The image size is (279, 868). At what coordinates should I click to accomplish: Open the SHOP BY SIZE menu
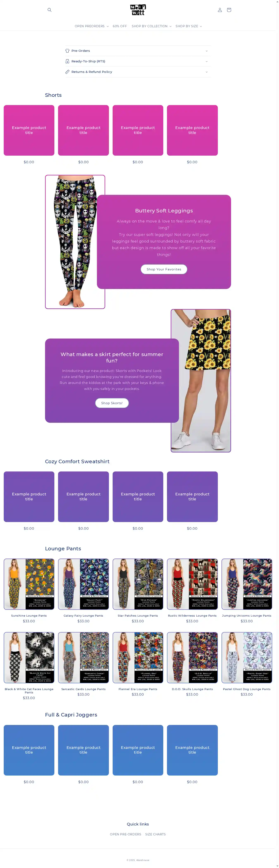tap(189, 26)
